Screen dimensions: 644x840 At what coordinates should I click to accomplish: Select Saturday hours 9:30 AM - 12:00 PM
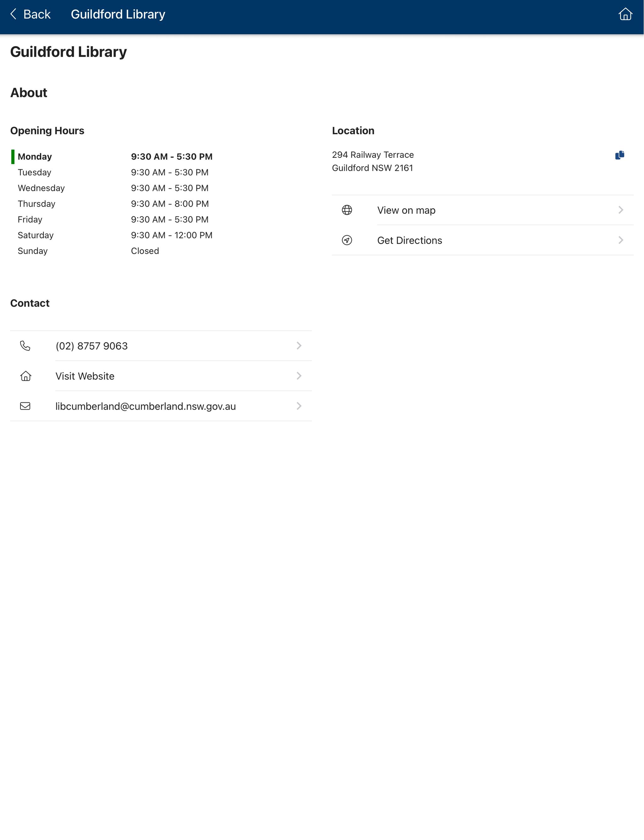click(172, 235)
